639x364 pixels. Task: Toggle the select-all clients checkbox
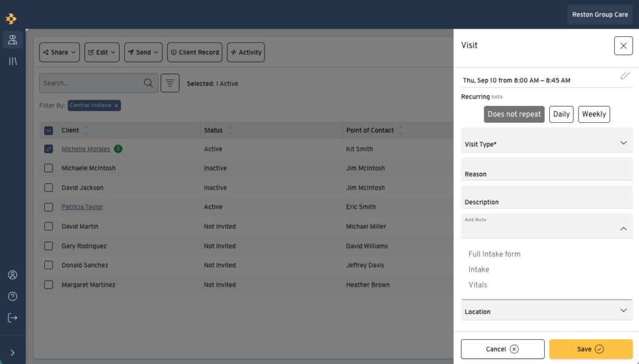[x=49, y=130]
